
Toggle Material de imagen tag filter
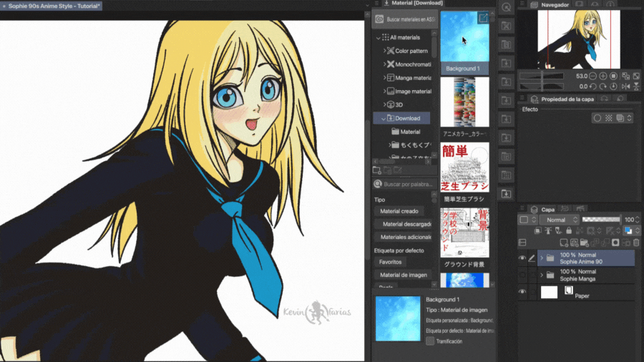click(403, 275)
